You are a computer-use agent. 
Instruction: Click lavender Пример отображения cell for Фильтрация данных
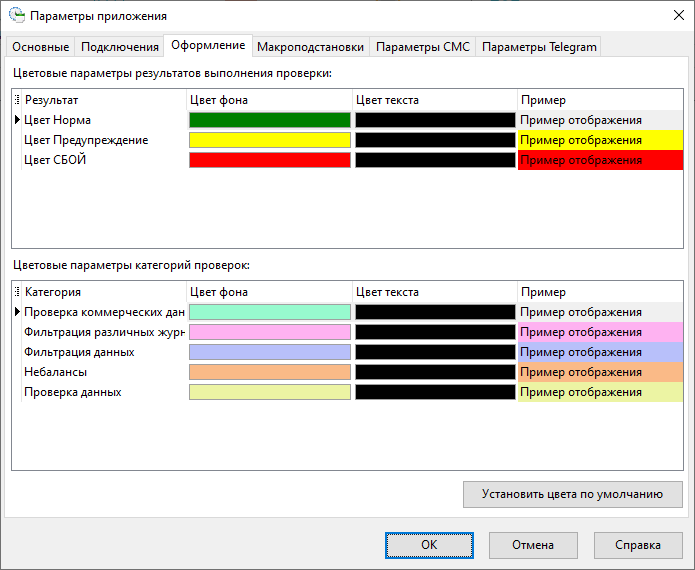600,352
